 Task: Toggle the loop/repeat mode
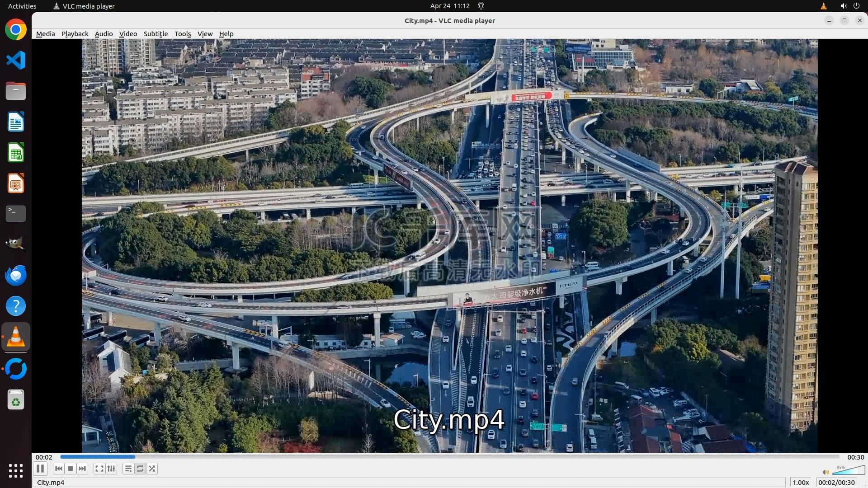(x=140, y=469)
